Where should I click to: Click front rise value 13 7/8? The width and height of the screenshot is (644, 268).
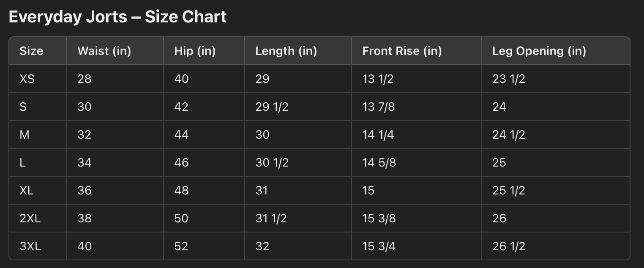point(378,107)
